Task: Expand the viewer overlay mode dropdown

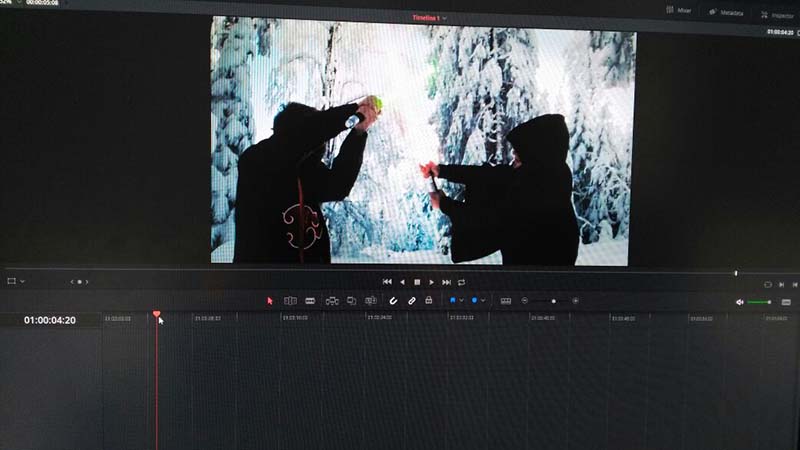Action: [x=22, y=282]
